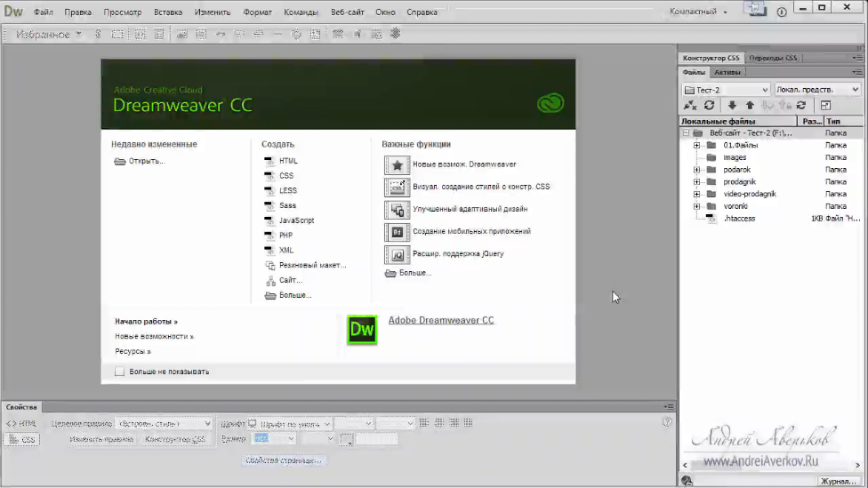868x488 pixels.
Task: Click the Properties panel help icon
Action: [667, 422]
